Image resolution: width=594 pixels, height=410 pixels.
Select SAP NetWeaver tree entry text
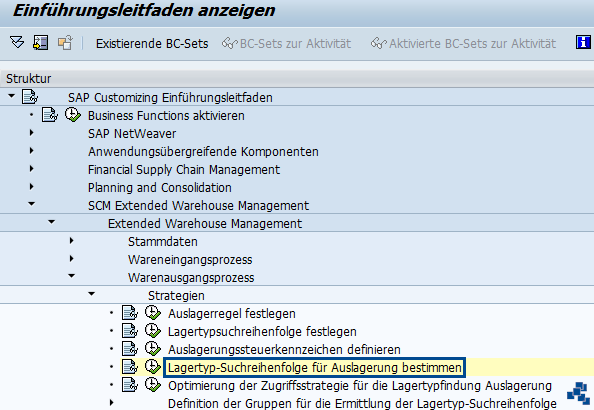[132, 133]
